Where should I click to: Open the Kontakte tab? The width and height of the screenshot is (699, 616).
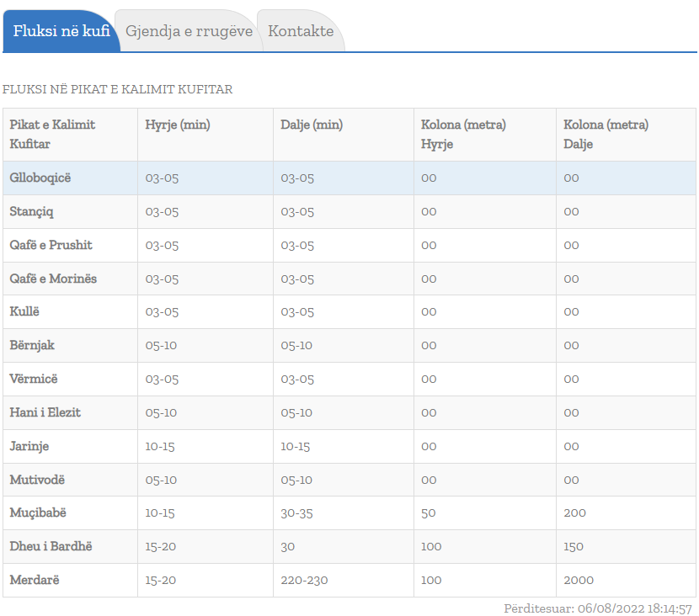click(301, 31)
